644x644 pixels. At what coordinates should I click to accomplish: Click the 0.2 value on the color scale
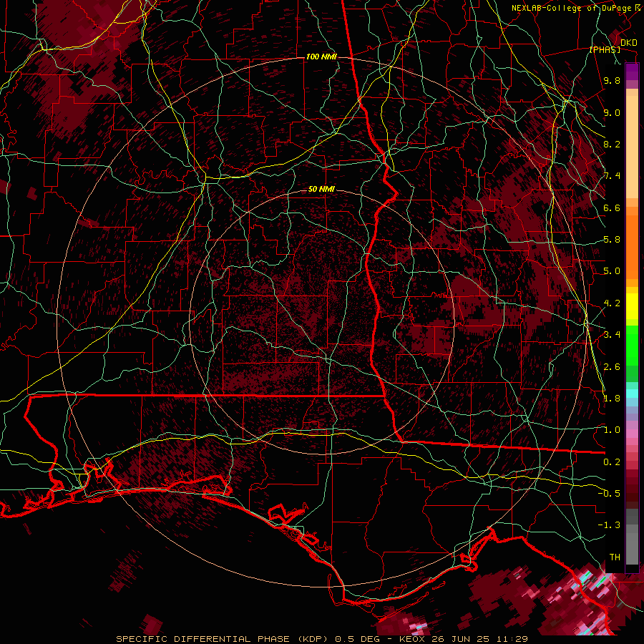pyautogui.click(x=612, y=462)
